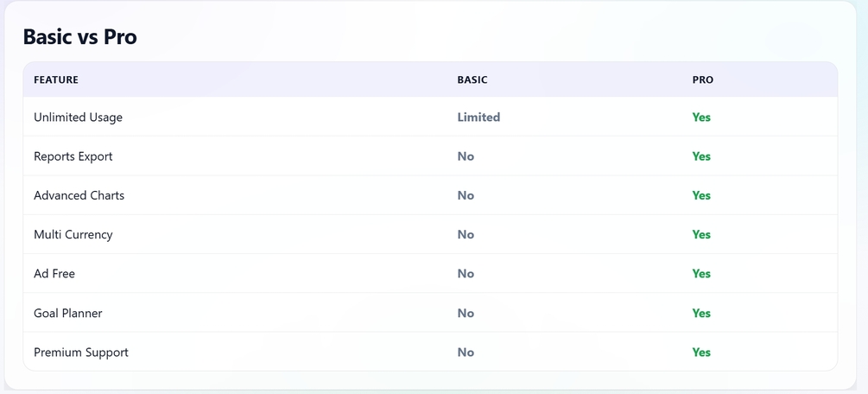Select the Unlimited Usage feature row
The width and height of the screenshot is (868, 394).
tap(430, 117)
